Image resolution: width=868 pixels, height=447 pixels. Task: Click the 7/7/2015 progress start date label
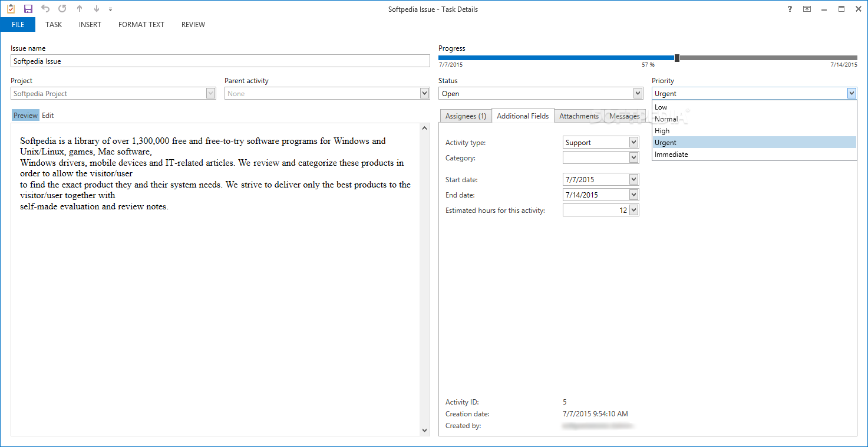[450, 65]
